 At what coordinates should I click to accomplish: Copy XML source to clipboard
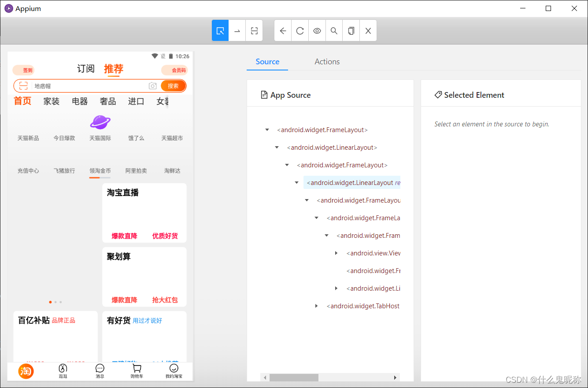tap(351, 30)
